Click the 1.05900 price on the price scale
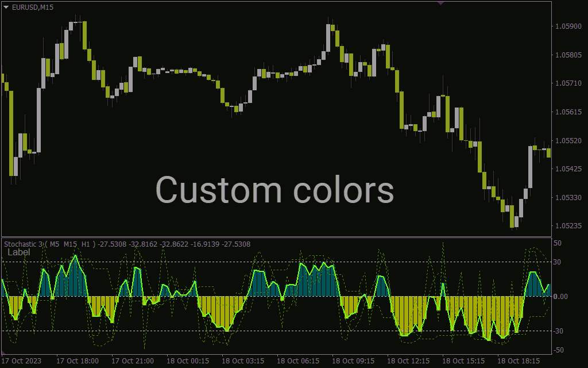This screenshot has width=588, height=368. pos(568,26)
